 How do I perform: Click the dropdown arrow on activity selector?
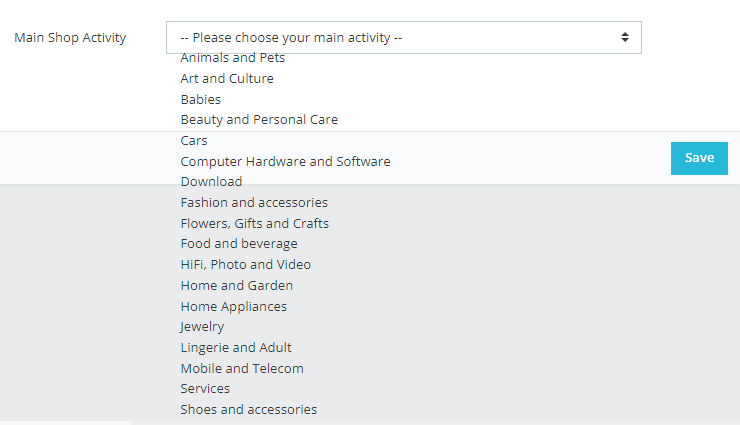625,38
